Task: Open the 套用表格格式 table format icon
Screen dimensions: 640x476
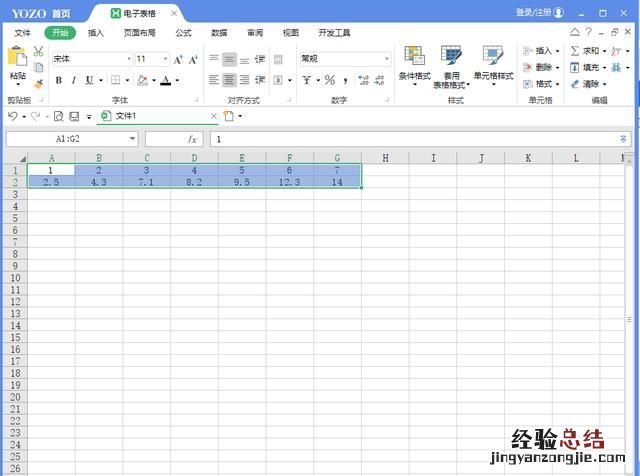Action: (x=451, y=56)
